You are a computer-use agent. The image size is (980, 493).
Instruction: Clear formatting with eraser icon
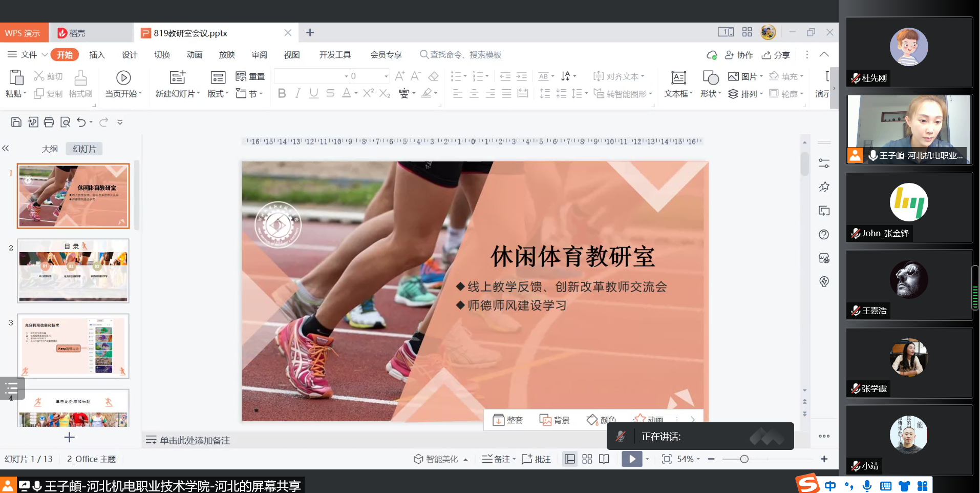[433, 76]
